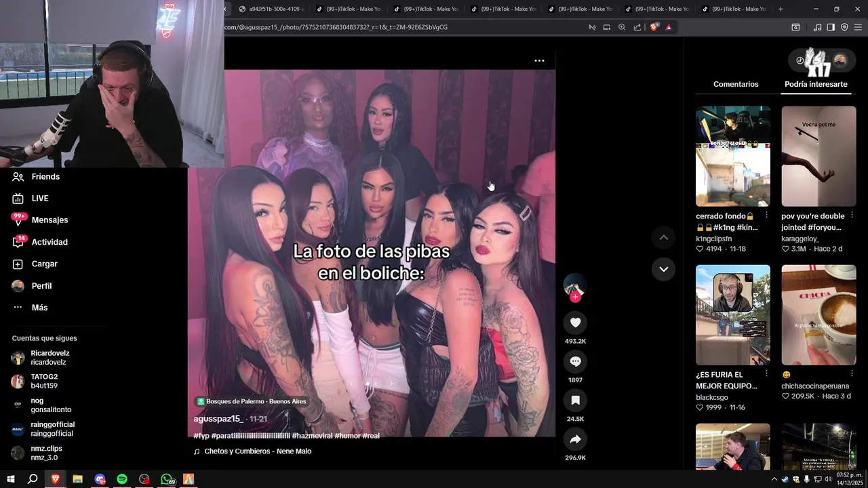Open Brave Shields lion icon in address bar
This screenshot has width=868, height=488.
tap(654, 27)
